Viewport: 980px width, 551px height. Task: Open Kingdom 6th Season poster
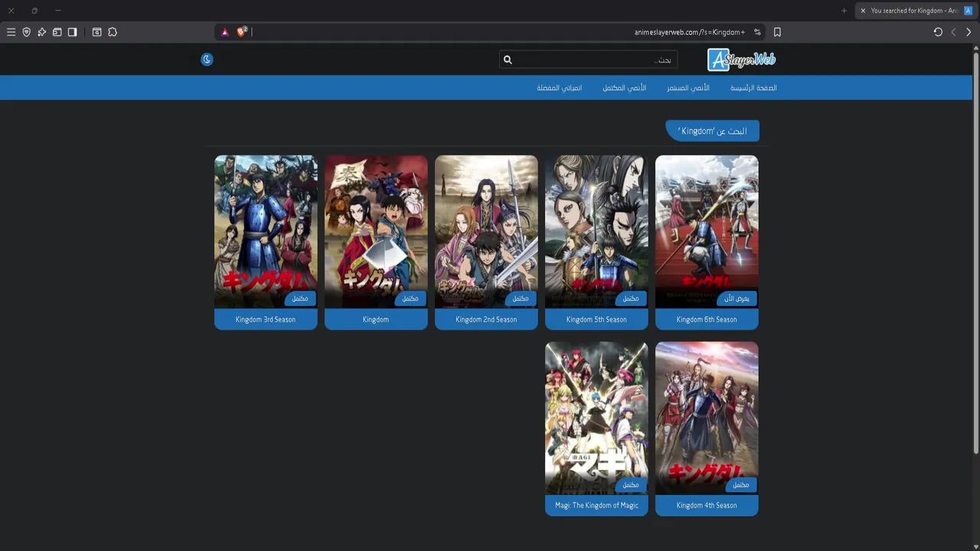pos(707,232)
